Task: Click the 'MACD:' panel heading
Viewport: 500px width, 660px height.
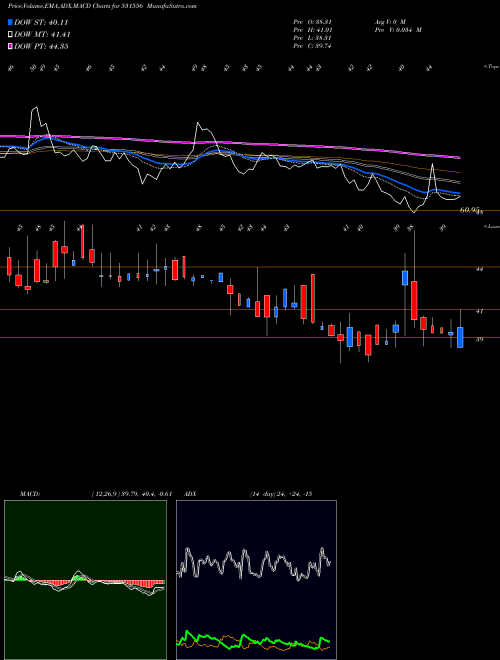Action: point(29,494)
